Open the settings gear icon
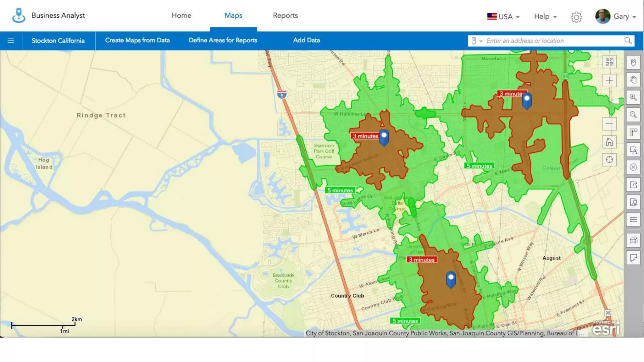Screen dimensions: 644x362 pos(576,17)
